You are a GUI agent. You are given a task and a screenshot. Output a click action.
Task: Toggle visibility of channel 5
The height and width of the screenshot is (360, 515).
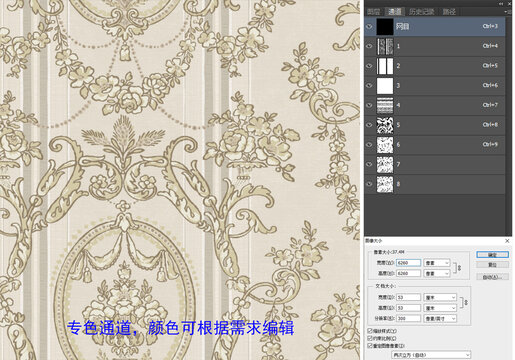pos(369,125)
